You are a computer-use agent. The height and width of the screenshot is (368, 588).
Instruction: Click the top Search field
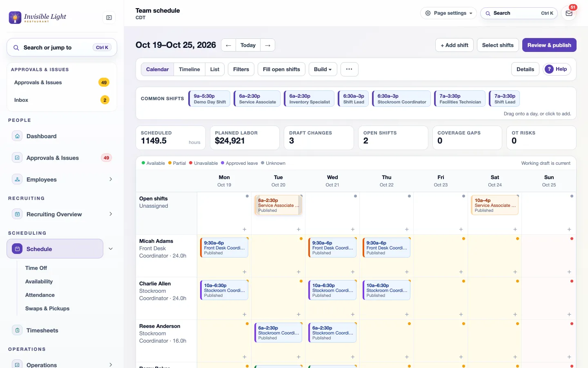pos(519,13)
